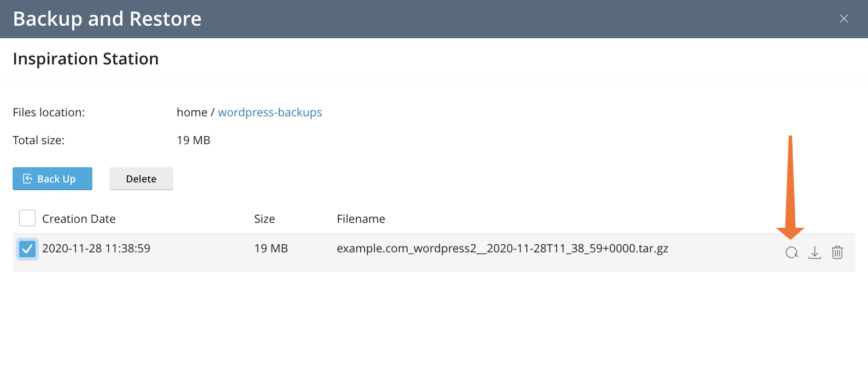Click the Delete button
Screen dimensions: 868x378
[141, 179]
